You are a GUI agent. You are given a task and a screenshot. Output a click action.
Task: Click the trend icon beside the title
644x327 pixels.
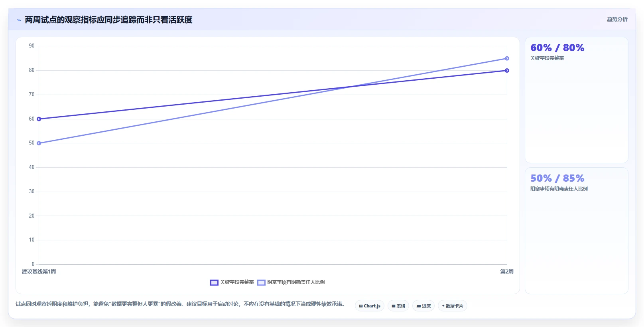point(19,20)
